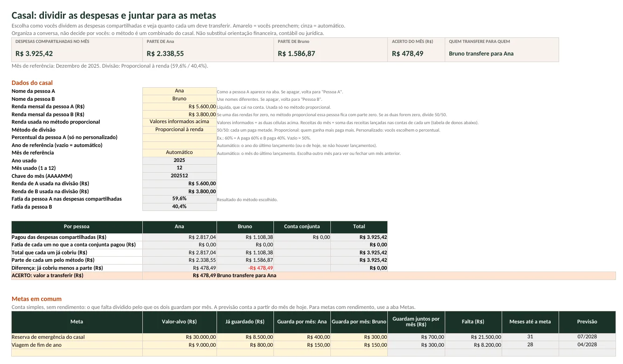This screenshot has width=623, height=364.
Task: Select the 40,4% Fatia da pessoa B cell
Action: [x=180, y=207]
